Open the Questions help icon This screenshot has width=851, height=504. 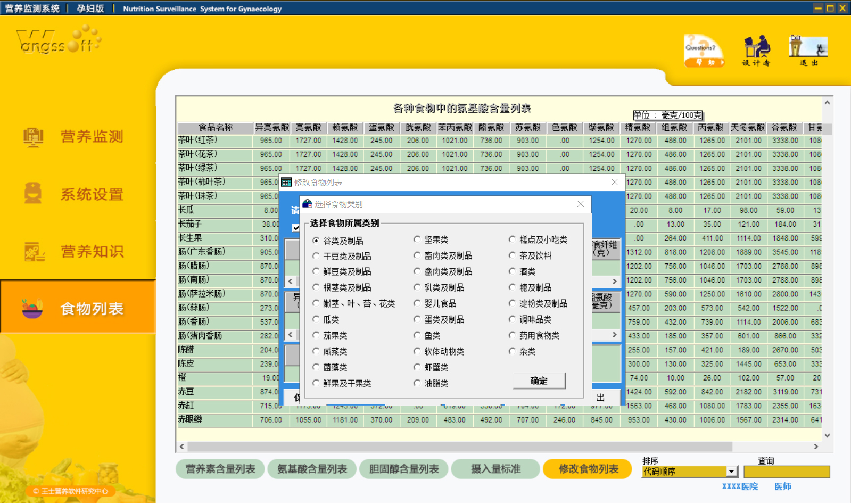(x=704, y=50)
